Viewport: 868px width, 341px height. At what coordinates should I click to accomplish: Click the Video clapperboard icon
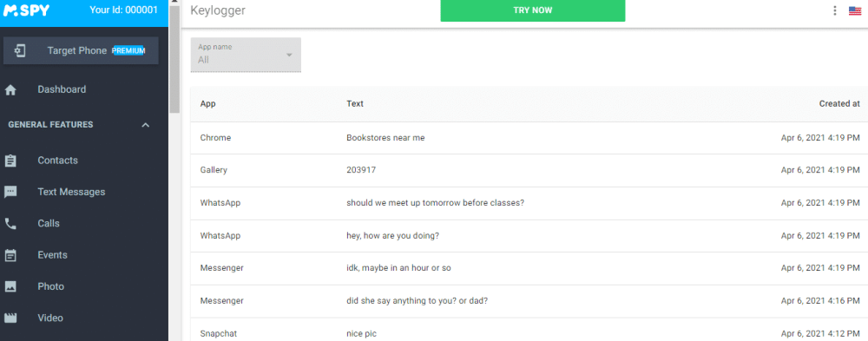(10, 318)
